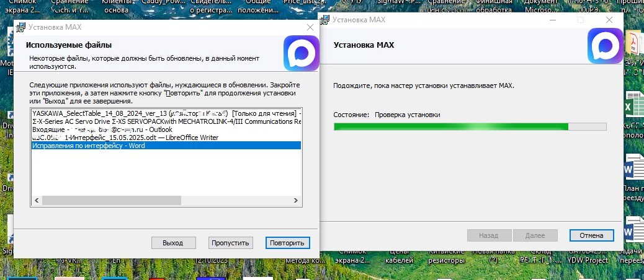Select the Свидетель... о регистра... desktop label
644x280 pixels.
211,6
